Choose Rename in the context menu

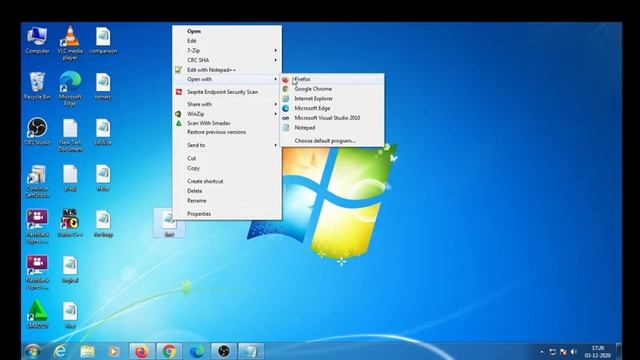227,200
